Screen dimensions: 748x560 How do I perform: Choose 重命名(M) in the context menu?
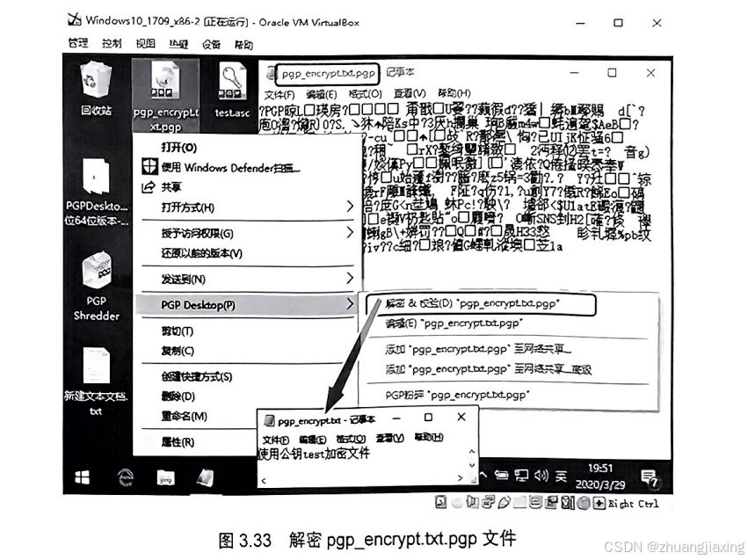click(184, 417)
